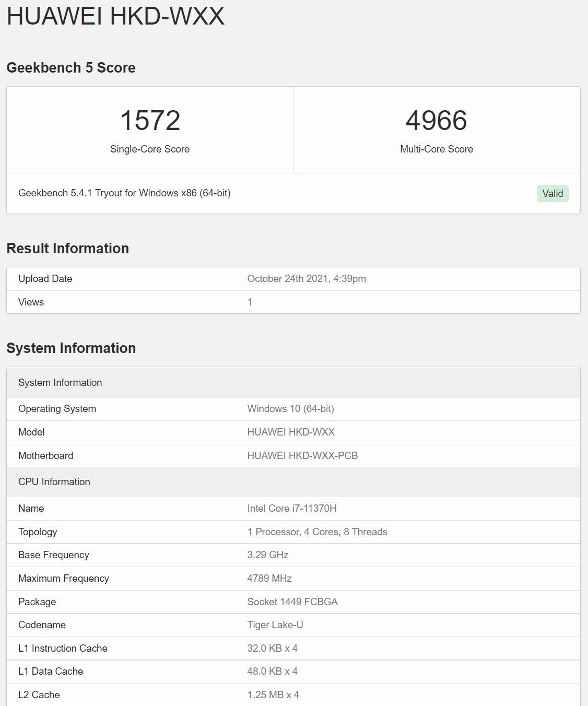The image size is (588, 706).
Task: Select the Tiger Lake-U value
Action: pyautogui.click(x=275, y=625)
